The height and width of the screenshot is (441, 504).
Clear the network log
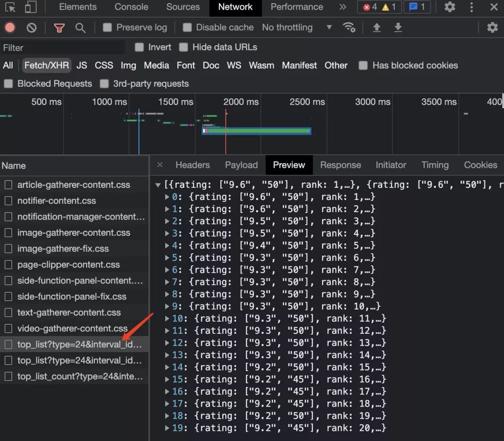click(32, 28)
